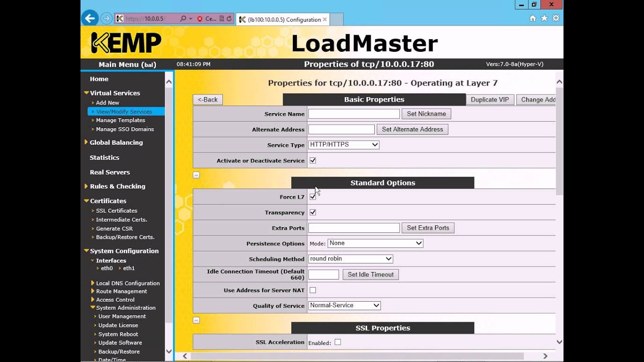644x362 pixels.
Task: Open the browser home icon
Action: [532, 18]
